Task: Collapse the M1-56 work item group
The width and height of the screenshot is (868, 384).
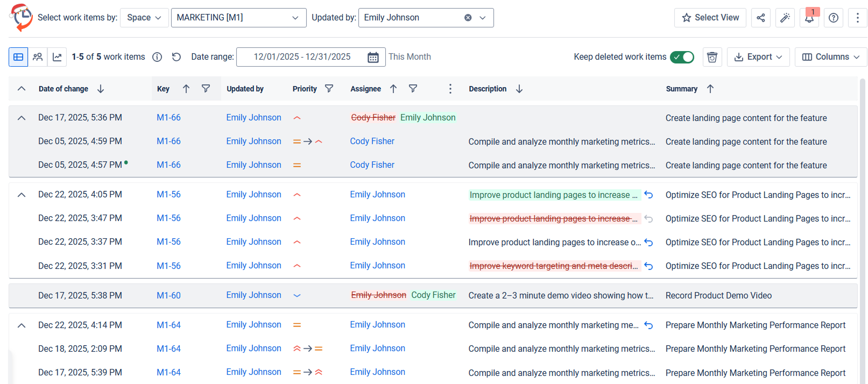Action: pos(22,195)
